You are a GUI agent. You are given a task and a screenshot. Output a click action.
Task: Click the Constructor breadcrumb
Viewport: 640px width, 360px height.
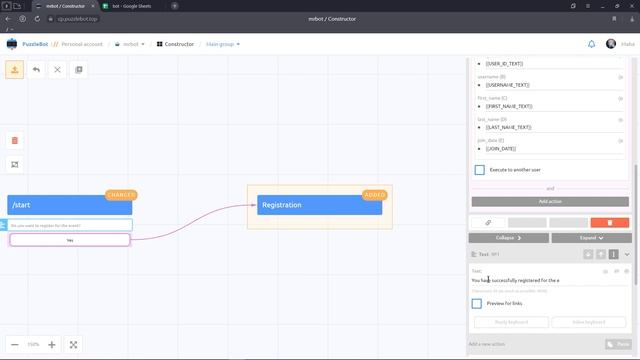(x=176, y=44)
